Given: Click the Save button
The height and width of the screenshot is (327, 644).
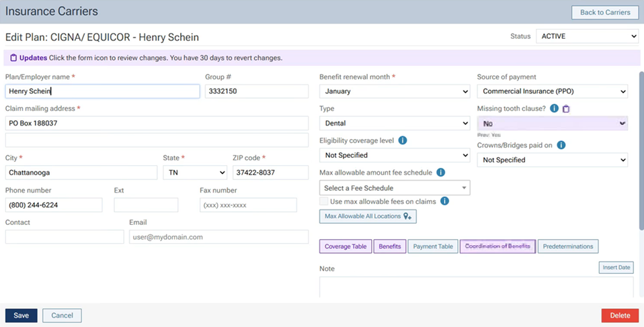Looking at the screenshot, I should pyautogui.click(x=22, y=316).
